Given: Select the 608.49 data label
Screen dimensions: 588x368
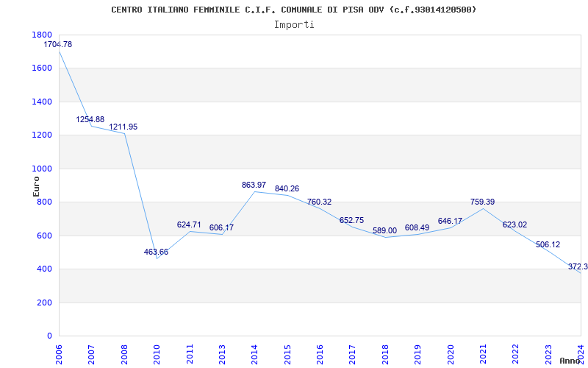Looking at the screenshot, I should (417, 228).
